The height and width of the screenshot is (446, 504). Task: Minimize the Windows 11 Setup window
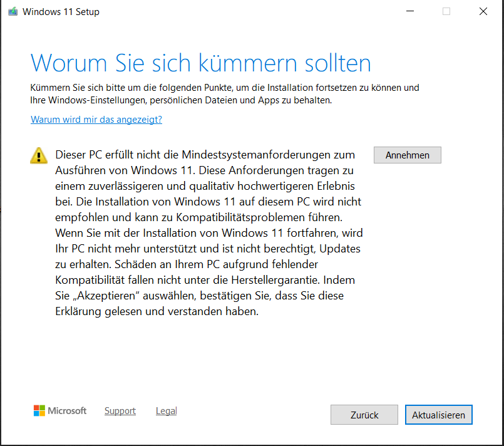tap(410, 11)
